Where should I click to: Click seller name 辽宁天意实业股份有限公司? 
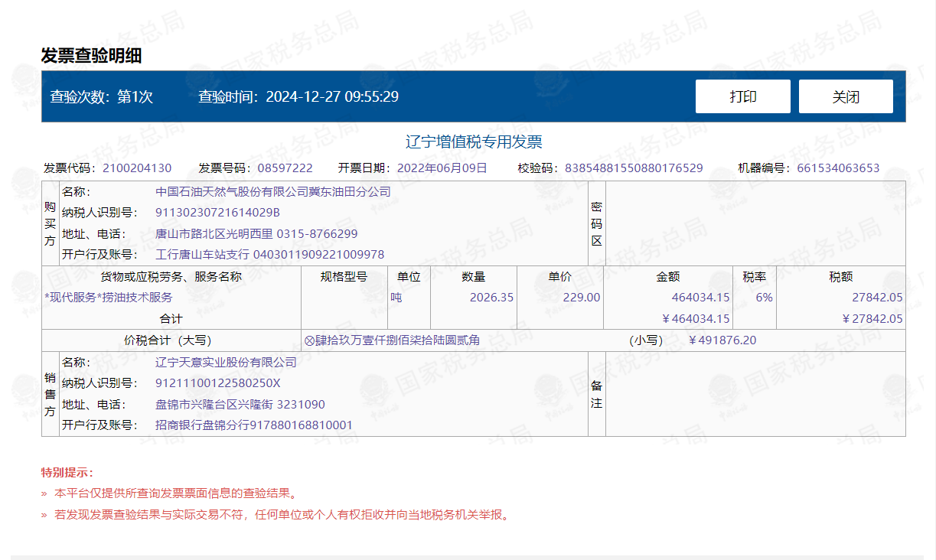(x=226, y=363)
